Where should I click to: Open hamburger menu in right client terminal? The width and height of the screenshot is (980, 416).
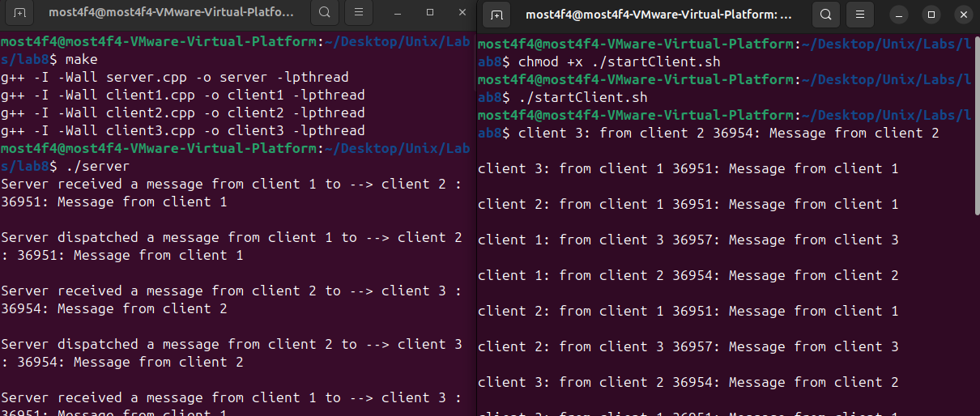click(860, 15)
